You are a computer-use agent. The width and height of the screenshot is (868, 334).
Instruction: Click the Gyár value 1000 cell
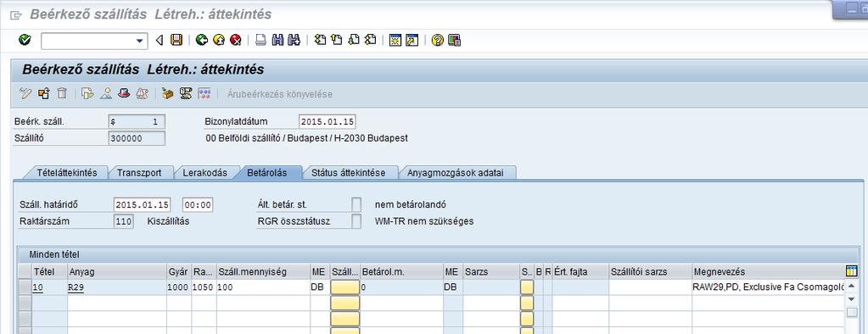(x=179, y=287)
